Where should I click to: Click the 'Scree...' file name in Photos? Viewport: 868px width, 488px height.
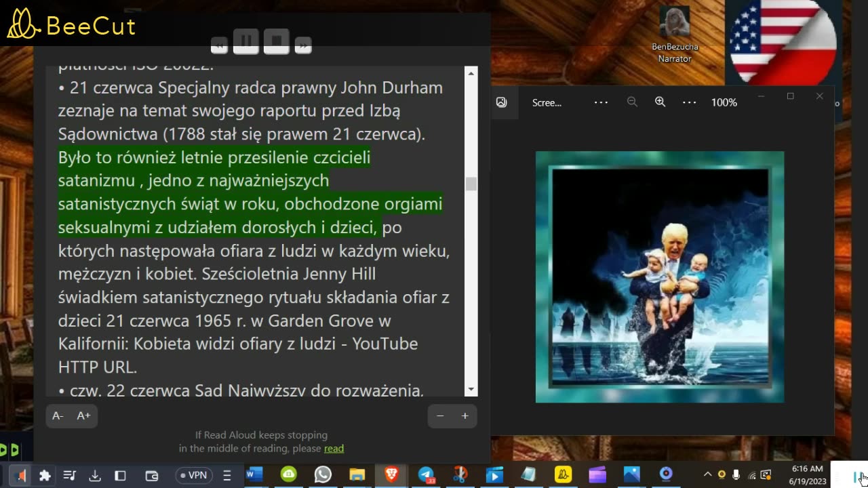547,103
